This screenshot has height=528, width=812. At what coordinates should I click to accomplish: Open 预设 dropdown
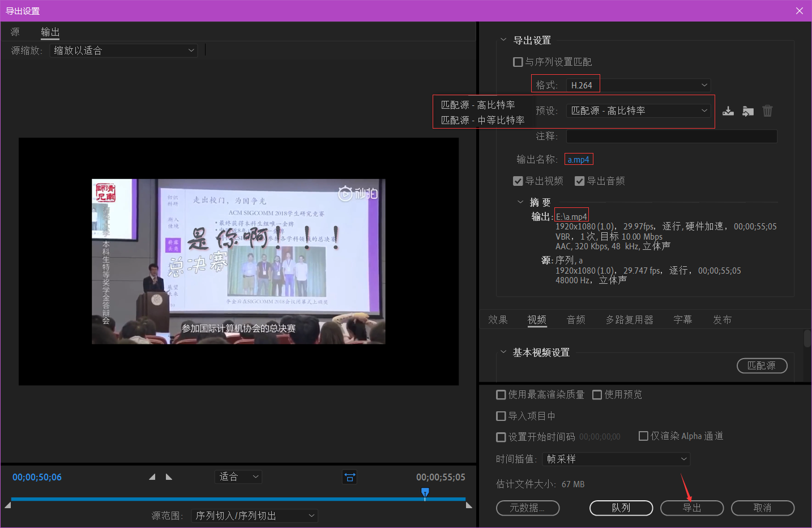[x=638, y=110]
